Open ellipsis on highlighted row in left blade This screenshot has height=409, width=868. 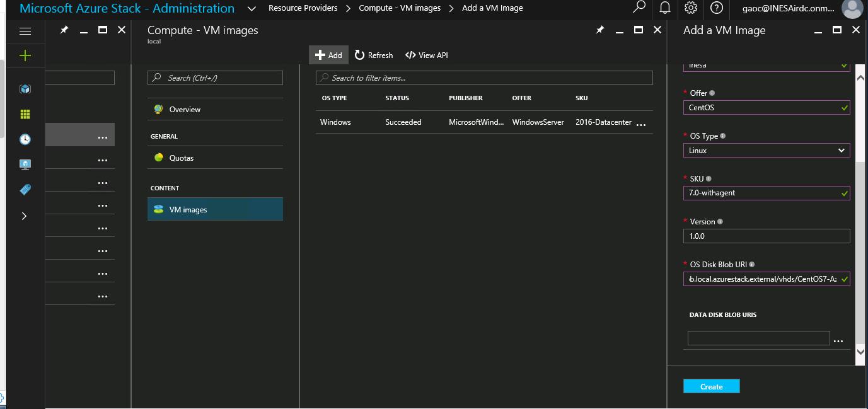[x=103, y=137]
